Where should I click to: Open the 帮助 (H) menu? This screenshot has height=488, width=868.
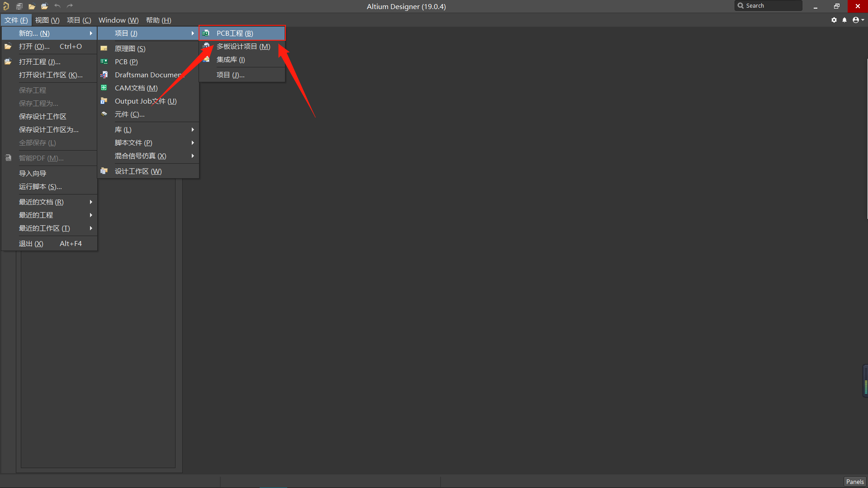click(159, 20)
